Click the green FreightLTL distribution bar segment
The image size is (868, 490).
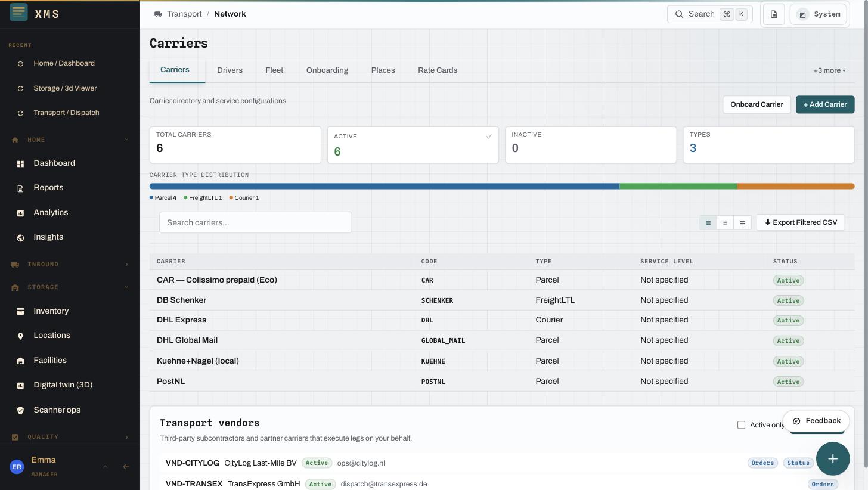678,187
